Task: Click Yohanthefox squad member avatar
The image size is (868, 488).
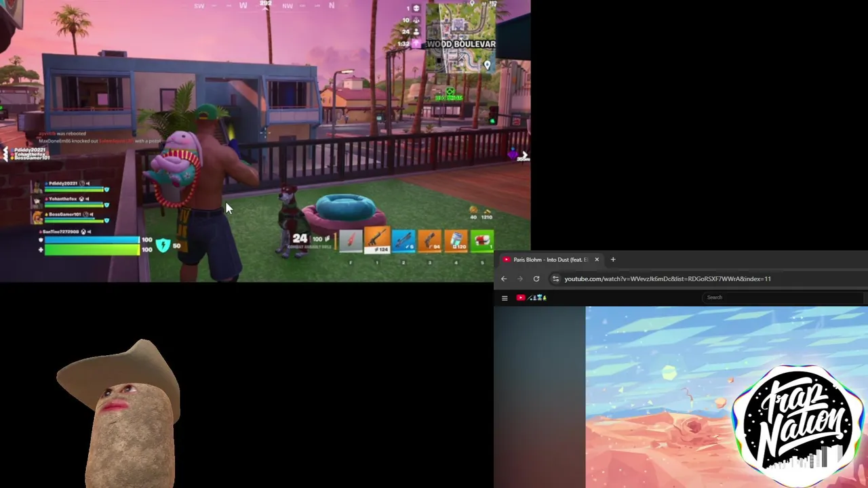Action: pos(38,202)
